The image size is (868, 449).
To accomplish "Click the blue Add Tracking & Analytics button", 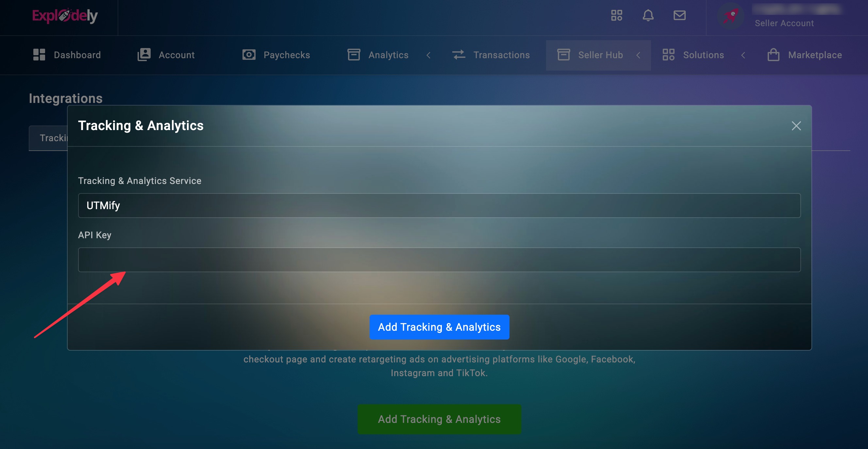I will click(x=439, y=327).
